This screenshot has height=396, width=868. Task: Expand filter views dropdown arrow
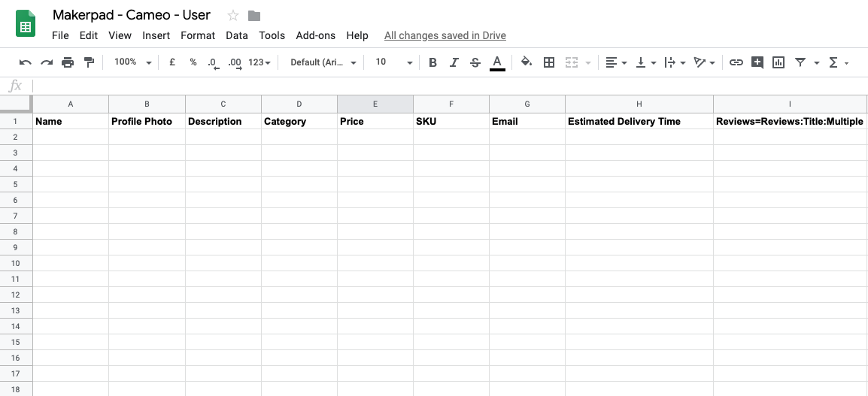pyautogui.click(x=817, y=63)
